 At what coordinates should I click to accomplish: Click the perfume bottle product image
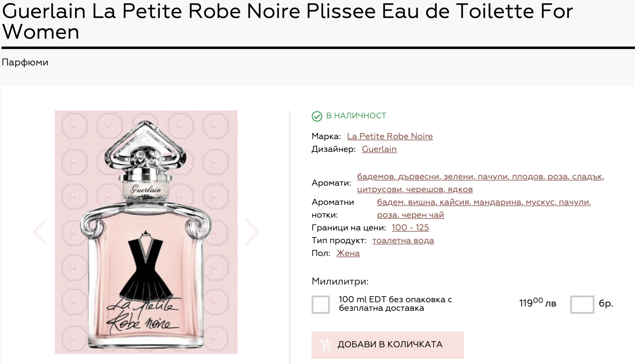pos(146,232)
